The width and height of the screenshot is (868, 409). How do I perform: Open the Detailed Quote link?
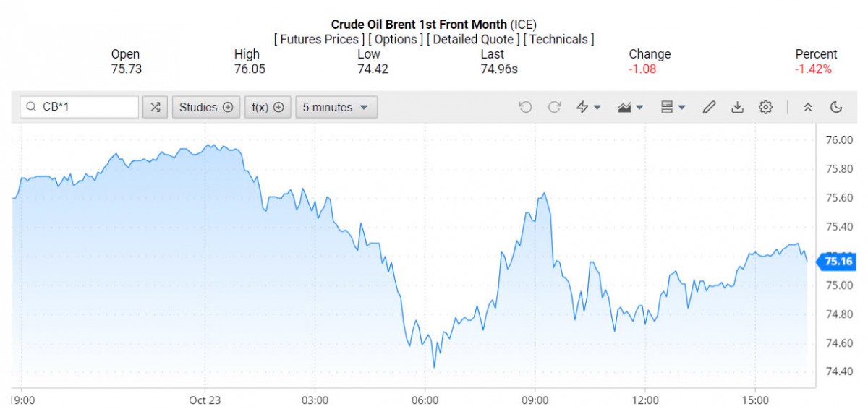coord(473,39)
